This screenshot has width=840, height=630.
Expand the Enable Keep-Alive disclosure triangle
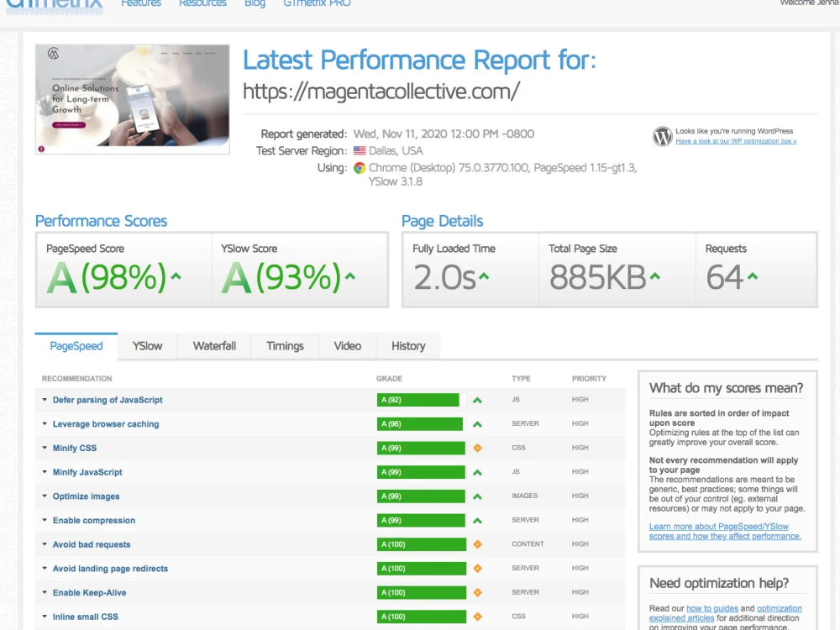click(45, 592)
